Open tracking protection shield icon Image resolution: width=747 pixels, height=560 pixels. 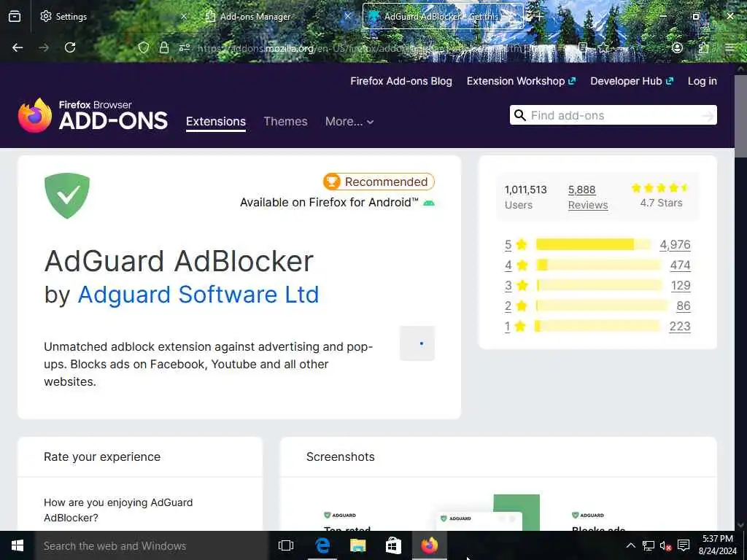pyautogui.click(x=144, y=47)
